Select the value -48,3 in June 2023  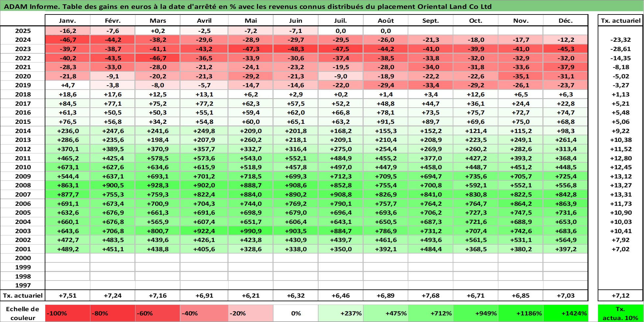click(296, 49)
